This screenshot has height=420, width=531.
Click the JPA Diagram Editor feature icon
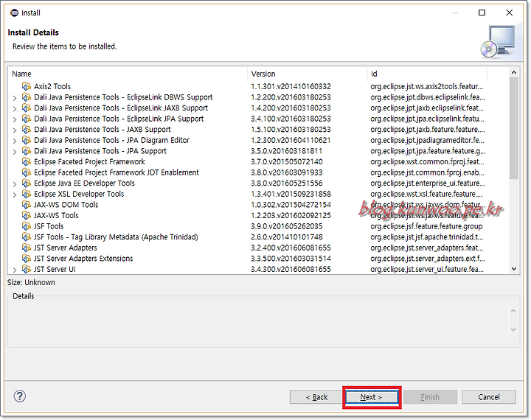pyautogui.click(x=27, y=140)
